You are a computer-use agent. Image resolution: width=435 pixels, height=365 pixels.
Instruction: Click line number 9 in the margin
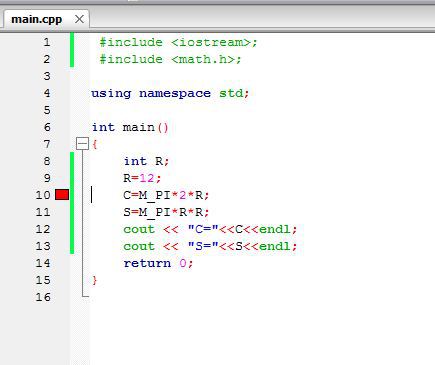[x=47, y=178]
